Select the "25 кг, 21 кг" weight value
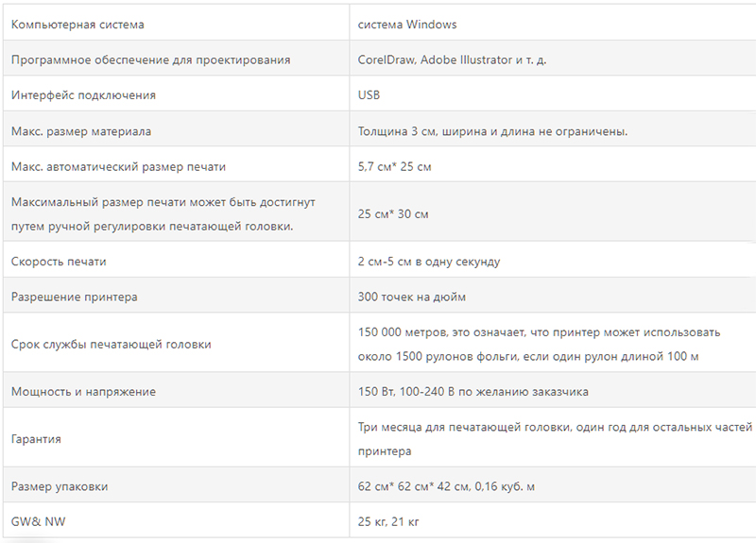756x543 pixels. point(390,521)
